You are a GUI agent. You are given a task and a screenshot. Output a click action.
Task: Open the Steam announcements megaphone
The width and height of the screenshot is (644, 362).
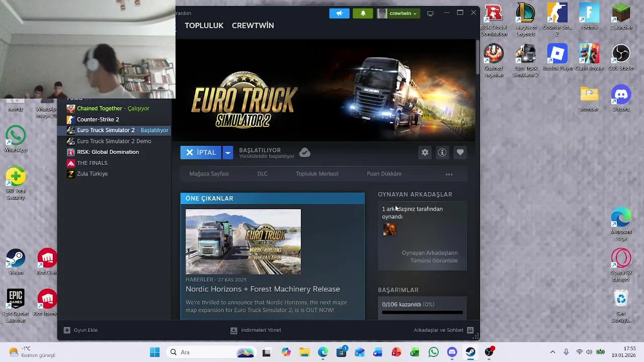339,14
